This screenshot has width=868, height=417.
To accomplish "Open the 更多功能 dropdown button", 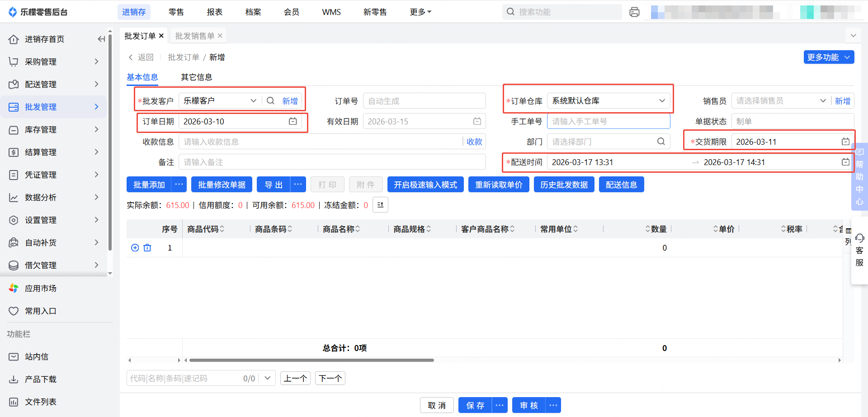I will pyautogui.click(x=828, y=57).
